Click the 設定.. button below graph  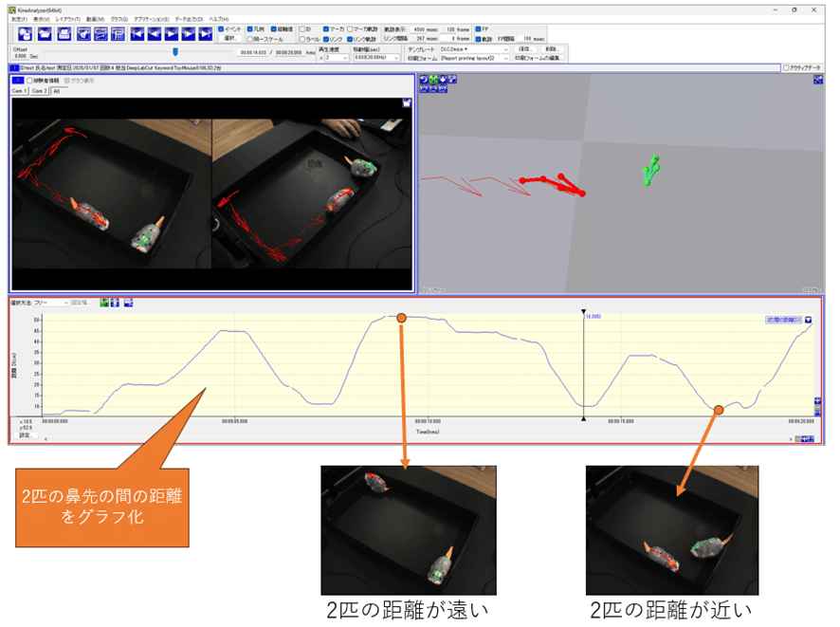[25, 435]
